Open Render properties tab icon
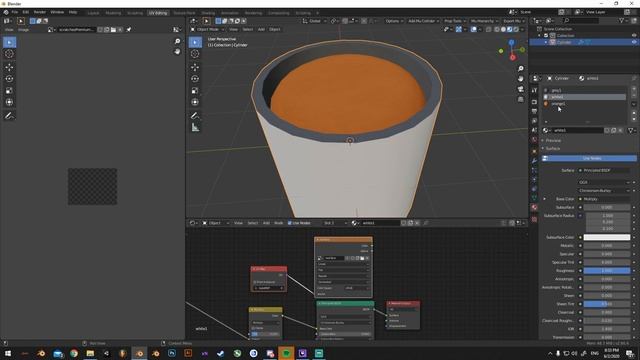Screen dimensions: 640x360 (x=534, y=102)
